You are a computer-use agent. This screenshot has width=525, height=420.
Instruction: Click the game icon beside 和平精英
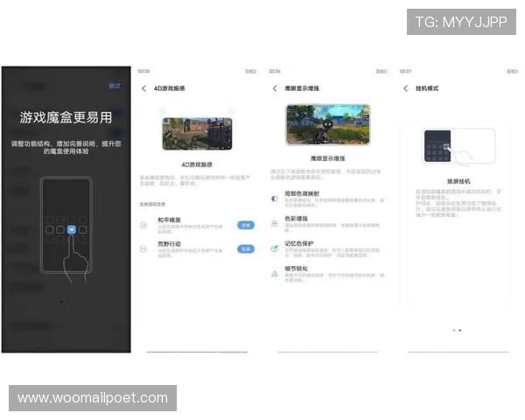(x=143, y=225)
